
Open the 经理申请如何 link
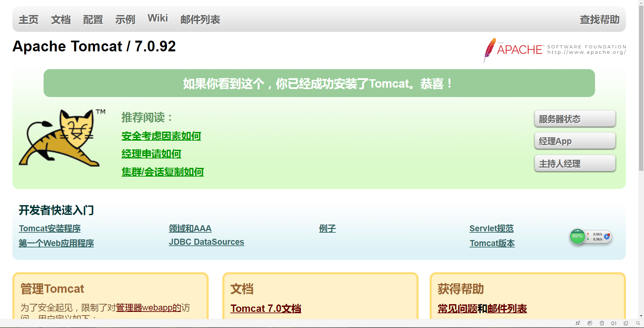[x=151, y=154]
